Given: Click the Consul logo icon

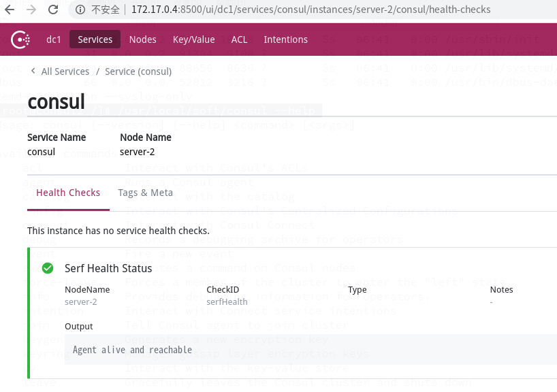Looking at the screenshot, I should 20,39.
